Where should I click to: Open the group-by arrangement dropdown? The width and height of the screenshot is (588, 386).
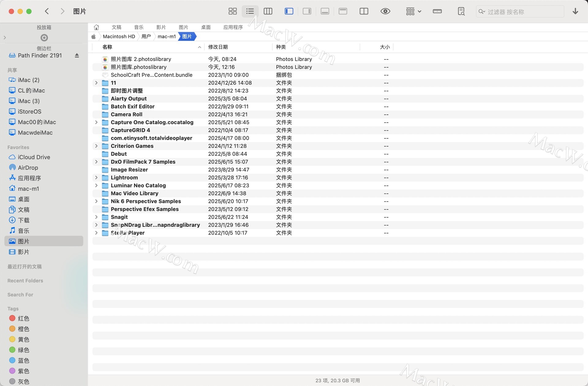click(x=413, y=11)
